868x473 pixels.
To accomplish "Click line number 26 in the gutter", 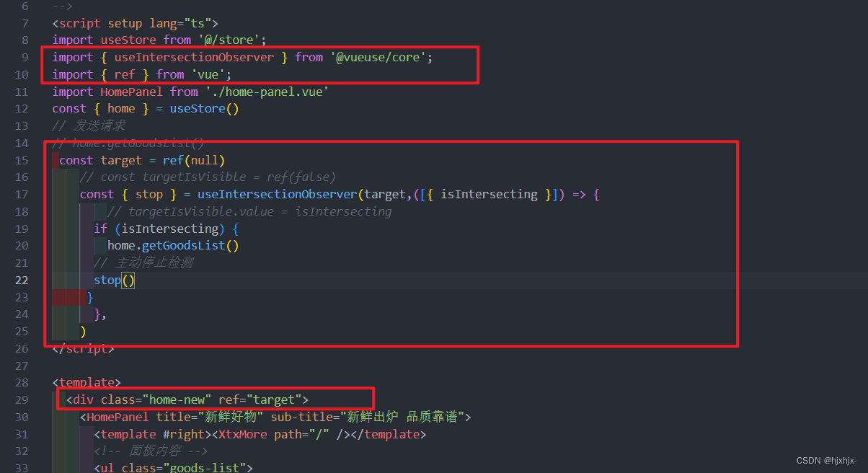I will point(22,349).
